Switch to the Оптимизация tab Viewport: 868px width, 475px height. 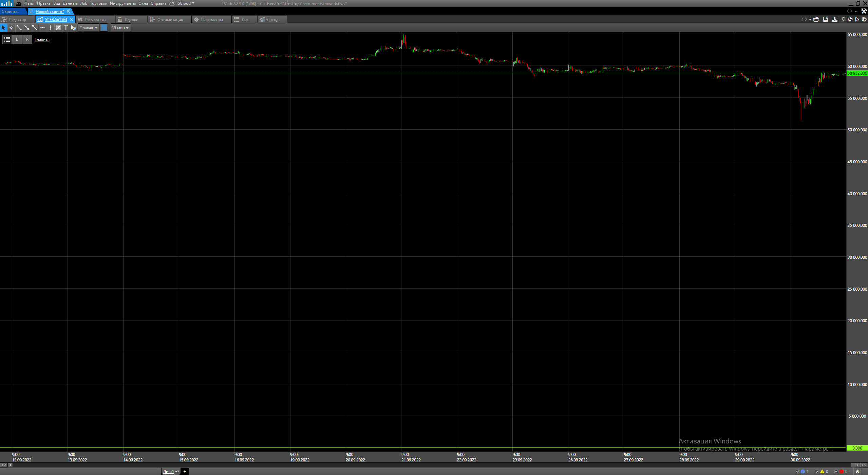(170, 19)
